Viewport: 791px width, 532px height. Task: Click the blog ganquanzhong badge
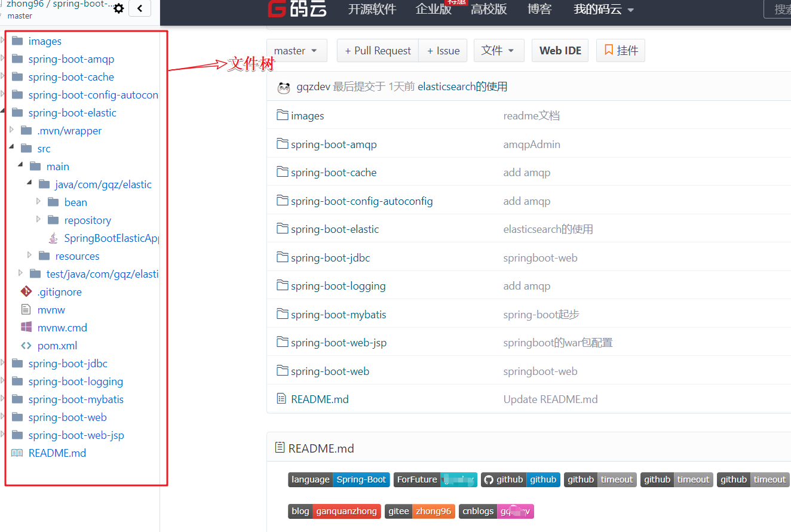(335, 511)
